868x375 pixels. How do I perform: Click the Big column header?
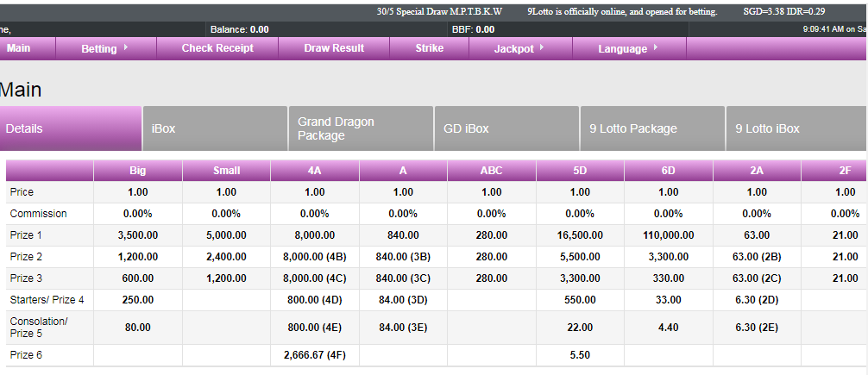point(138,171)
